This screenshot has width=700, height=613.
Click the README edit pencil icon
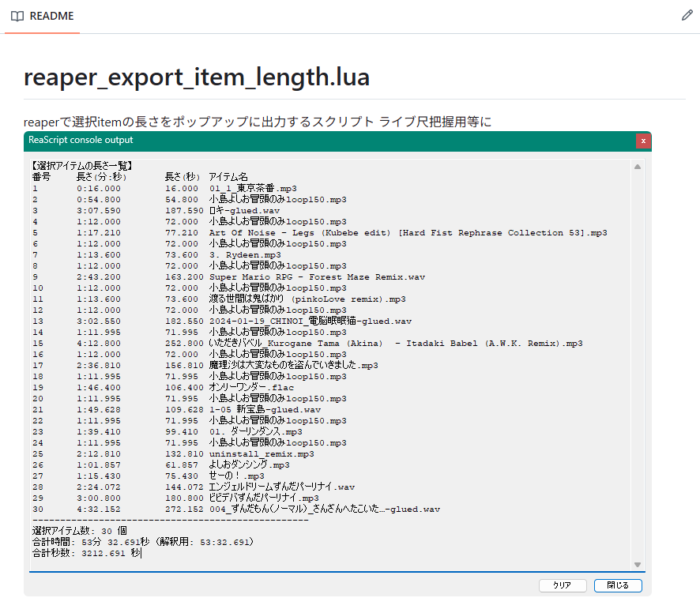tap(687, 16)
